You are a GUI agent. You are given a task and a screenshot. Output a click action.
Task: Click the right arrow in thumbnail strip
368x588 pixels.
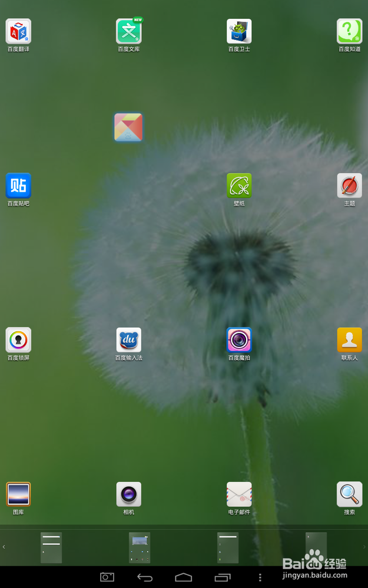click(x=364, y=547)
